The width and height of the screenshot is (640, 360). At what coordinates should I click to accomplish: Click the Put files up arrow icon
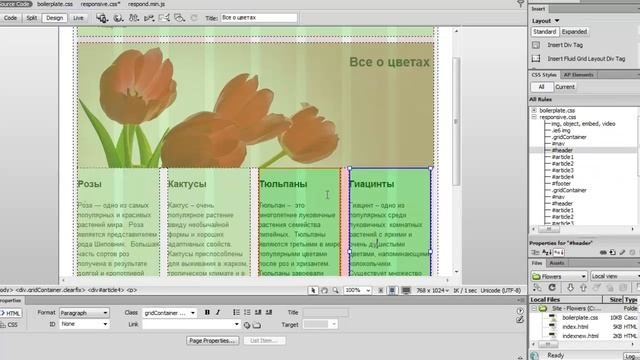[583, 288]
